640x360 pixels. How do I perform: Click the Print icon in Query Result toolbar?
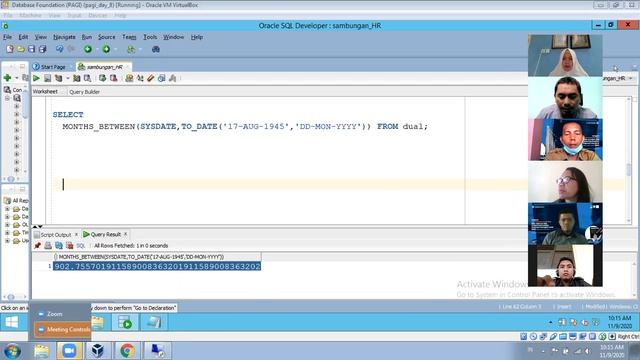[x=48, y=245]
